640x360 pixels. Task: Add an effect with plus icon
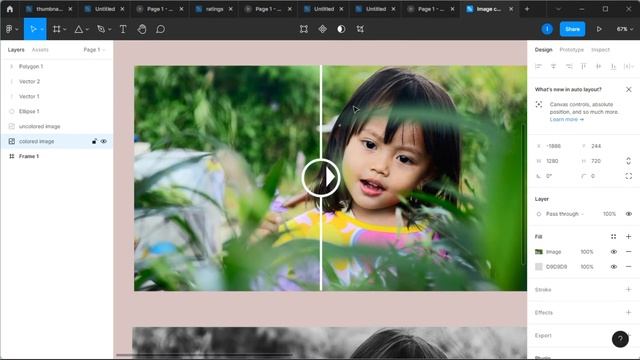pos(629,312)
